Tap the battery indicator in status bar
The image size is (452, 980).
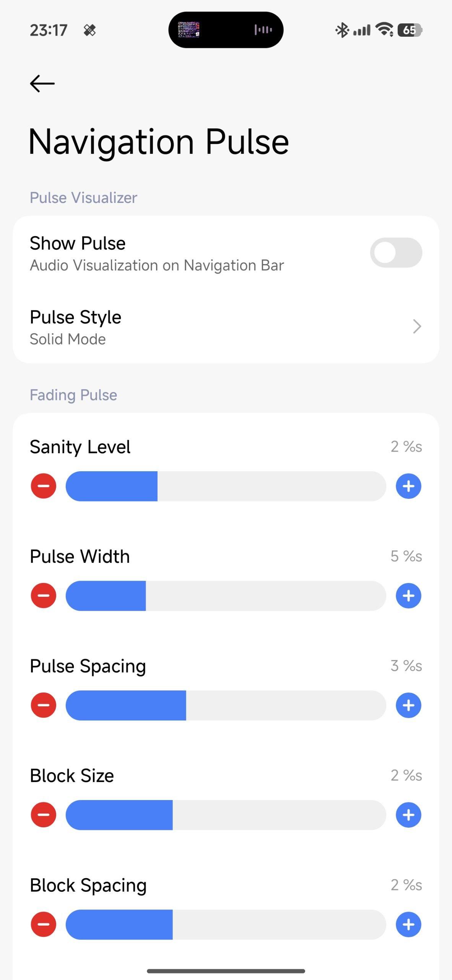410,30
